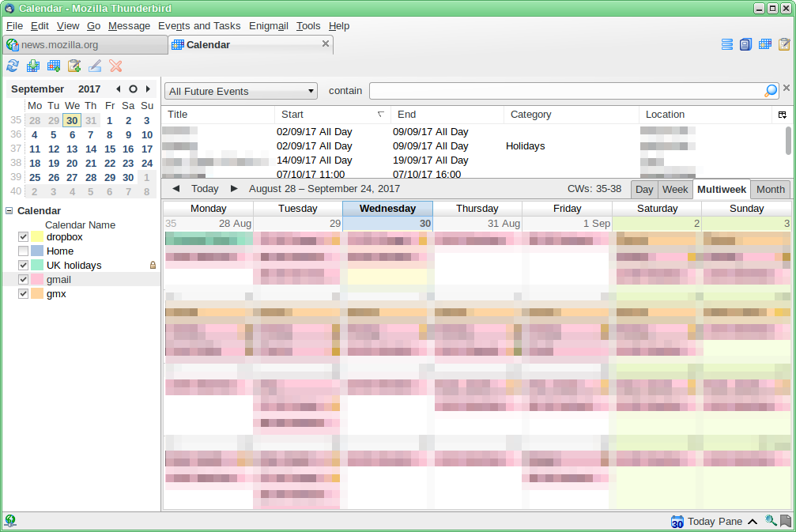Click the Synchronize calendars toolbar icon
The width and height of the screenshot is (796, 532).
coord(13,66)
